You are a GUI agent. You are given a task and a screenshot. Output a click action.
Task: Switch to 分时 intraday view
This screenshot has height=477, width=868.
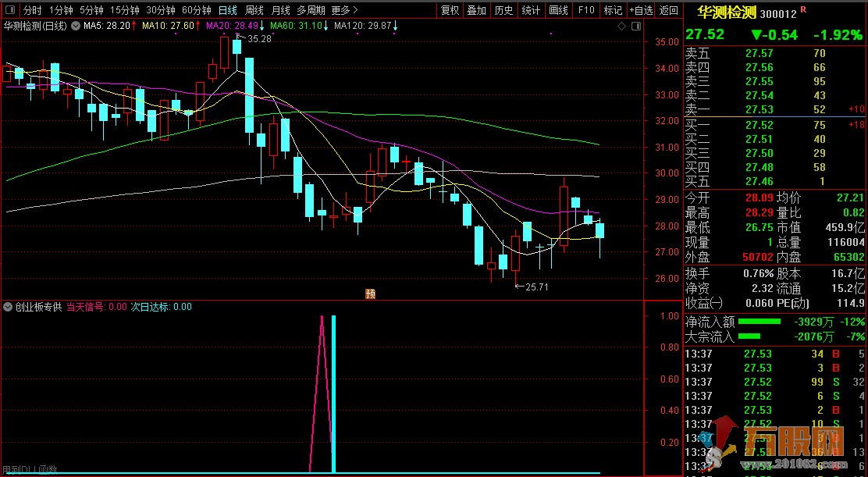click(x=33, y=10)
